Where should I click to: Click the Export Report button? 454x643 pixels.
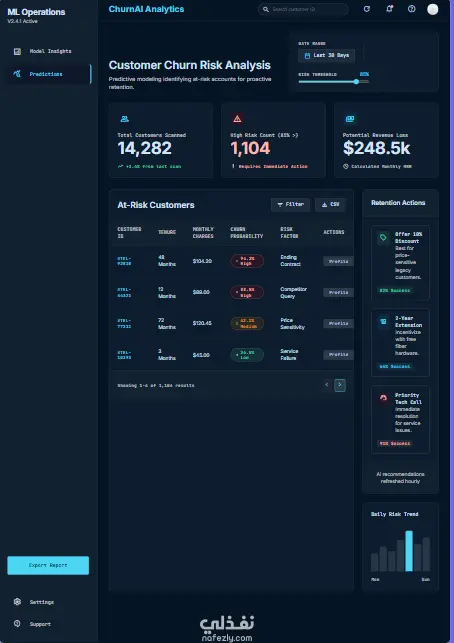click(x=48, y=565)
